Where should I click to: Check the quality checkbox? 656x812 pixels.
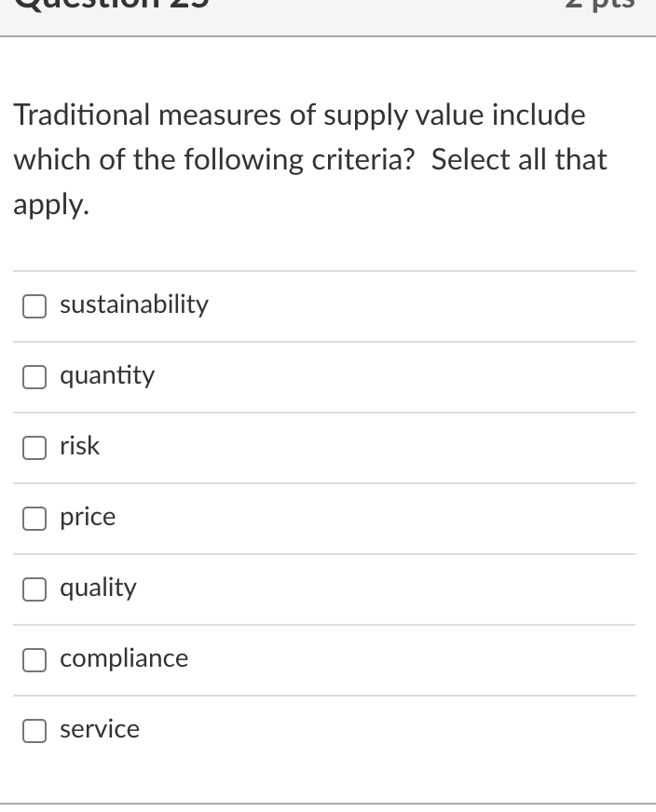click(34, 589)
